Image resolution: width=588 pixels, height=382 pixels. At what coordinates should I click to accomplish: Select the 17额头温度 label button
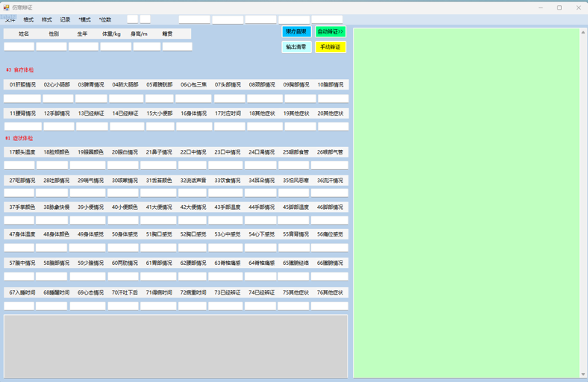tap(22, 152)
